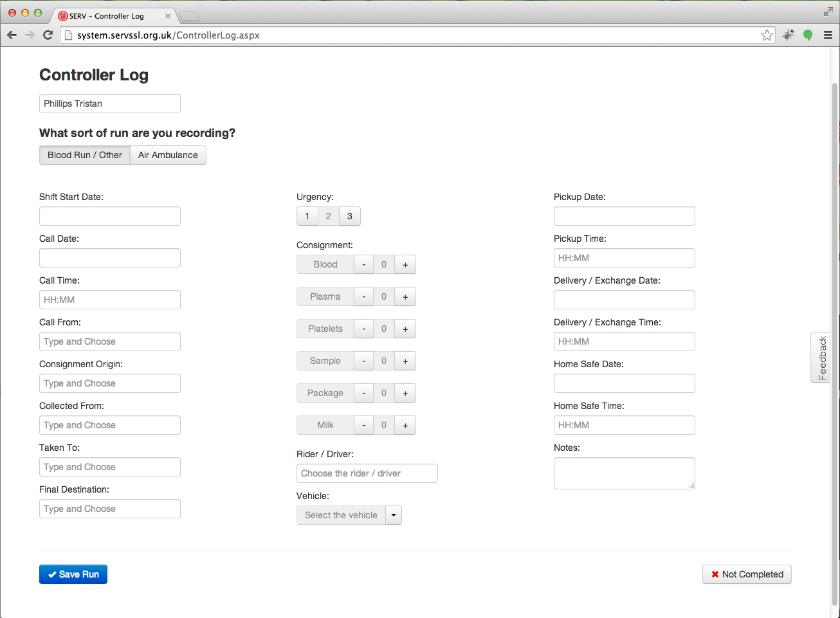The height and width of the screenshot is (618, 840).
Task: Open the vehicle dropdown arrow
Action: coord(394,515)
